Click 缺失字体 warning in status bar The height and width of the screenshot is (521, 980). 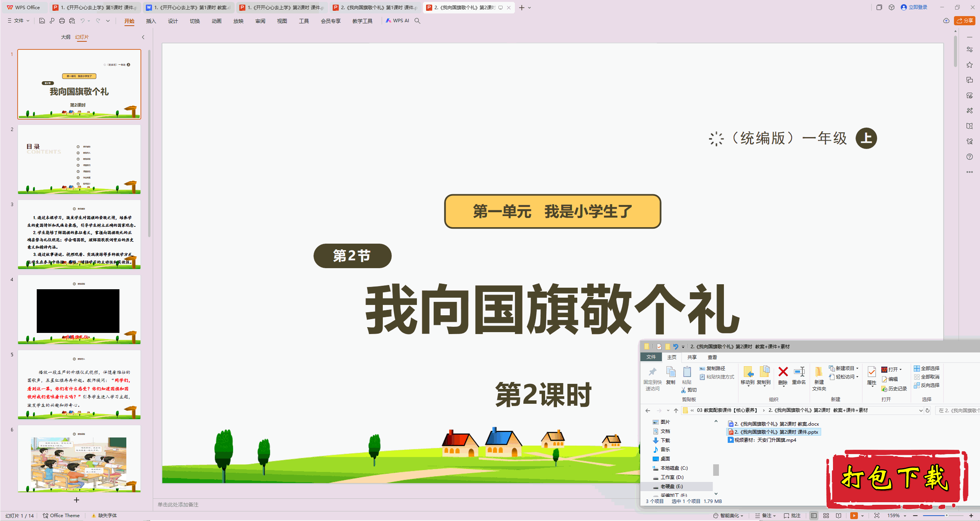click(105, 516)
